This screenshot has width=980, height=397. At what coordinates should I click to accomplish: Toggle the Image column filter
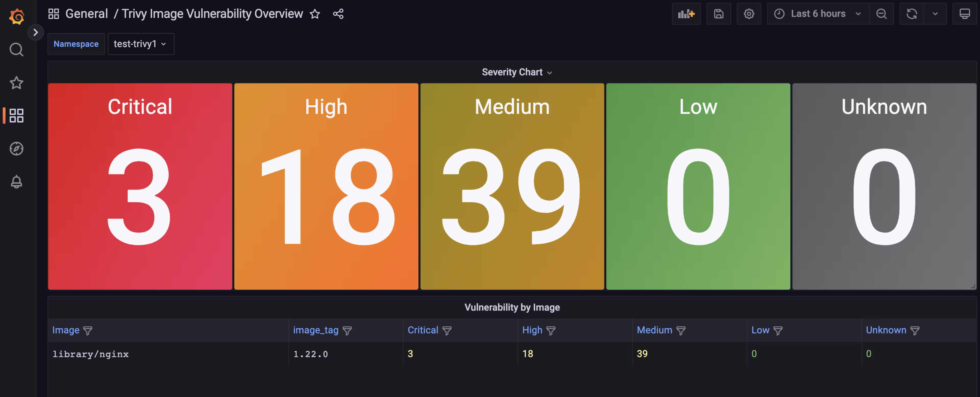[88, 330]
